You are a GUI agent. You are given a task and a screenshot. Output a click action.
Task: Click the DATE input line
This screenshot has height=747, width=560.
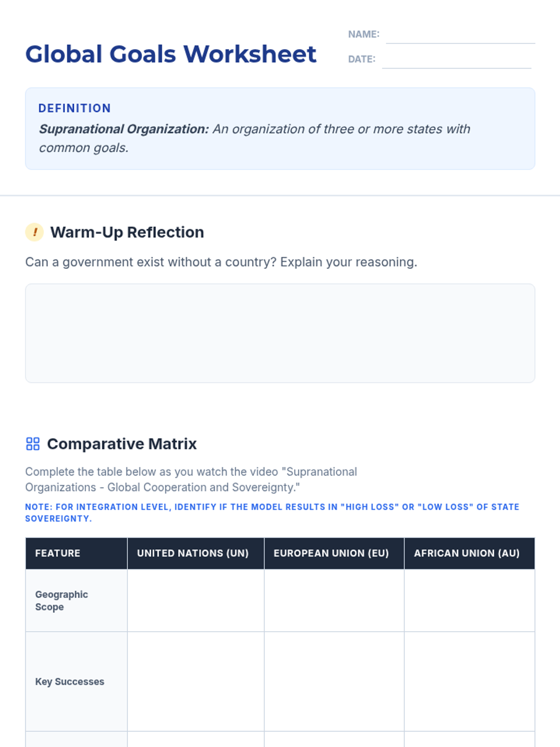tap(456, 61)
